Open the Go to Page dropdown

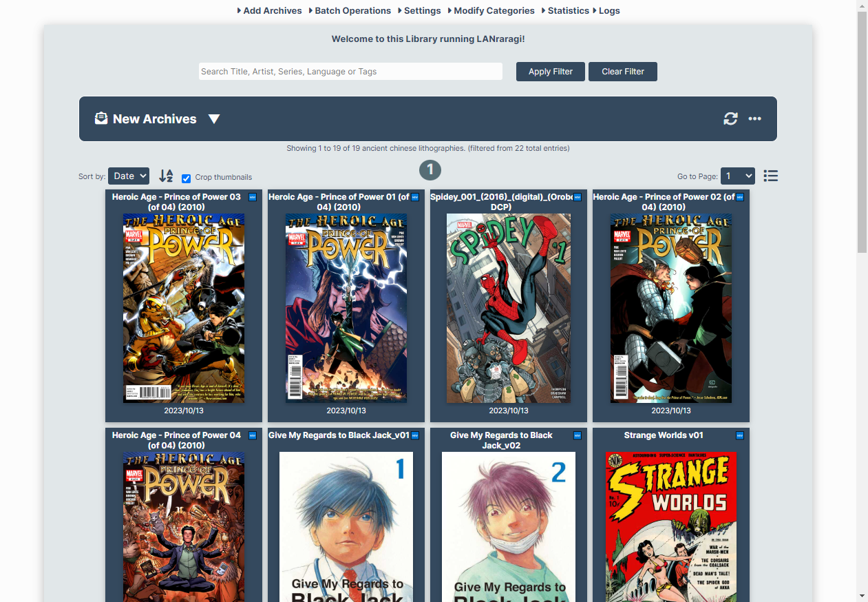738,176
